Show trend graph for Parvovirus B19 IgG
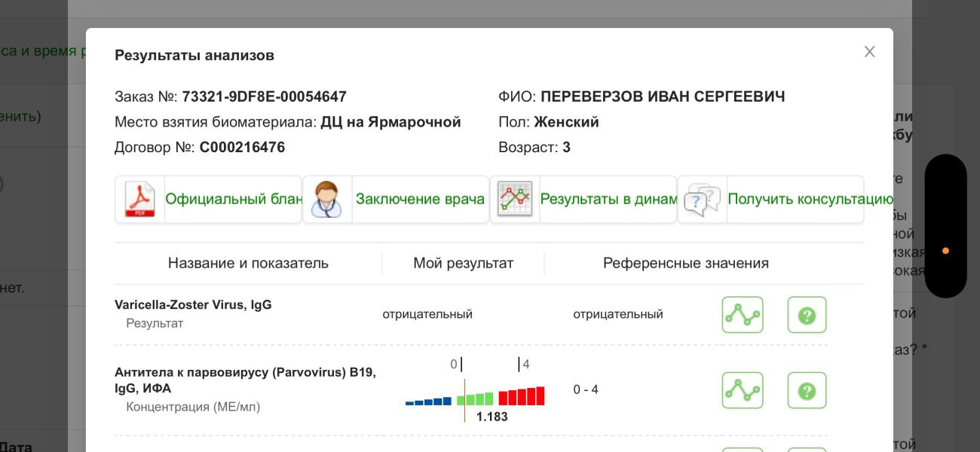Viewport: 980px width, 452px height. (742, 390)
